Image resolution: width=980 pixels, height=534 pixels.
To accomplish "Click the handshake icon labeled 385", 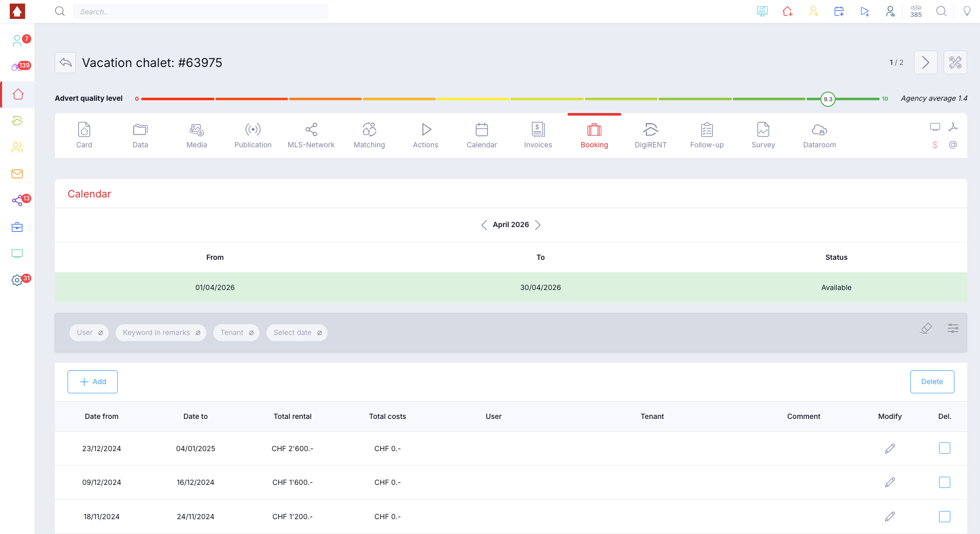I will click(916, 11).
